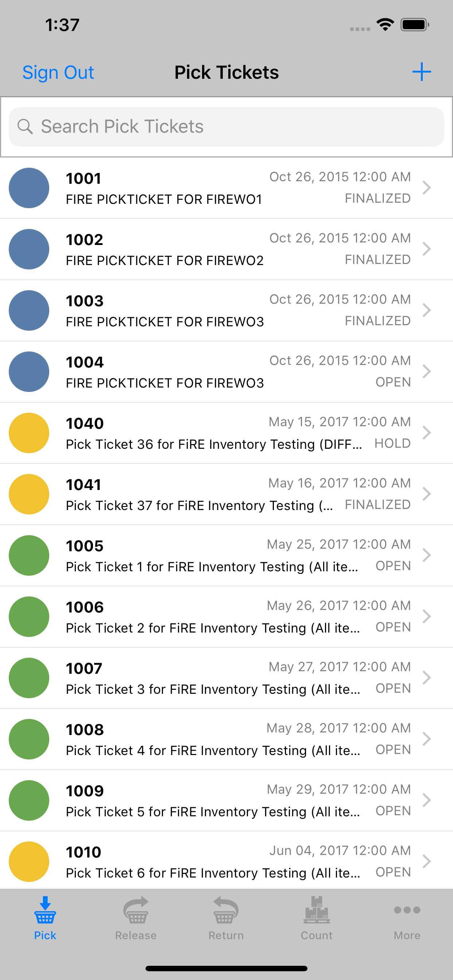Select ticket 1003 FIREWO3 entry
This screenshot has width=453, height=980.
[226, 310]
